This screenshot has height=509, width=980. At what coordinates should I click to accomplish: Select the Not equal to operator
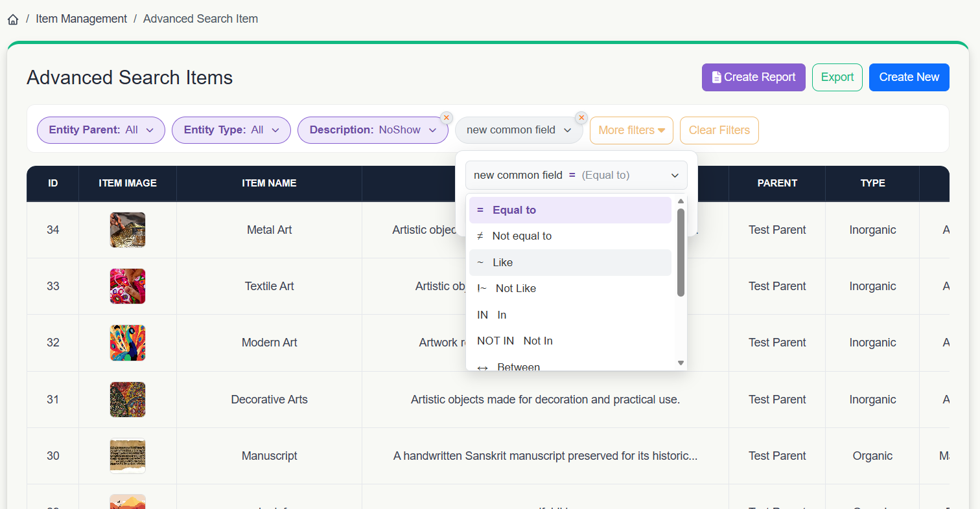click(x=570, y=236)
